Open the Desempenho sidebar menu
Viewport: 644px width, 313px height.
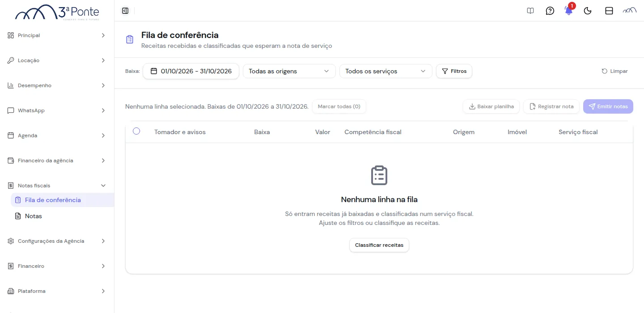[x=57, y=85]
